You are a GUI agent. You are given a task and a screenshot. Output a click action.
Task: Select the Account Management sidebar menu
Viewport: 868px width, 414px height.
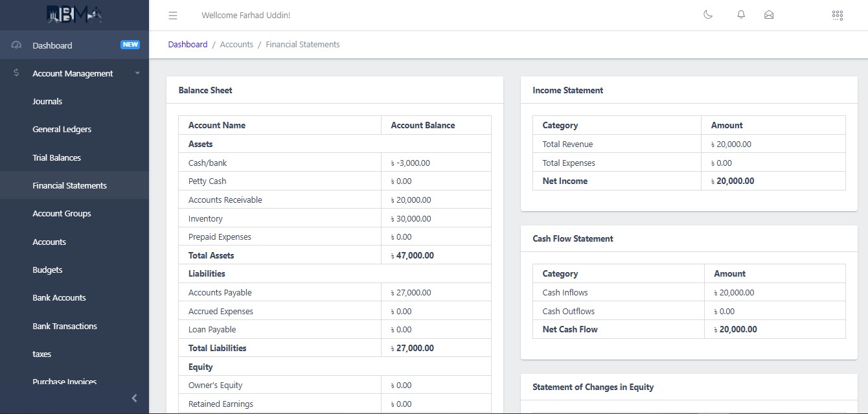74,73
